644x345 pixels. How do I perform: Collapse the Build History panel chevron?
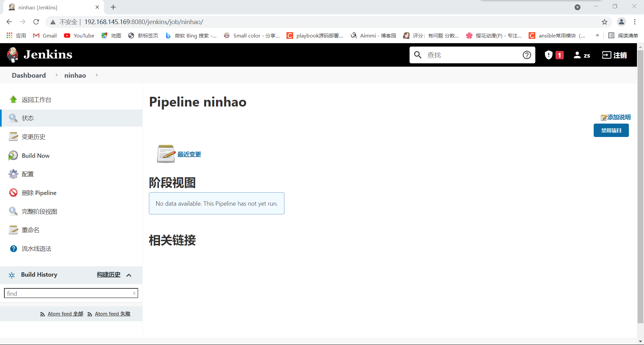point(129,275)
